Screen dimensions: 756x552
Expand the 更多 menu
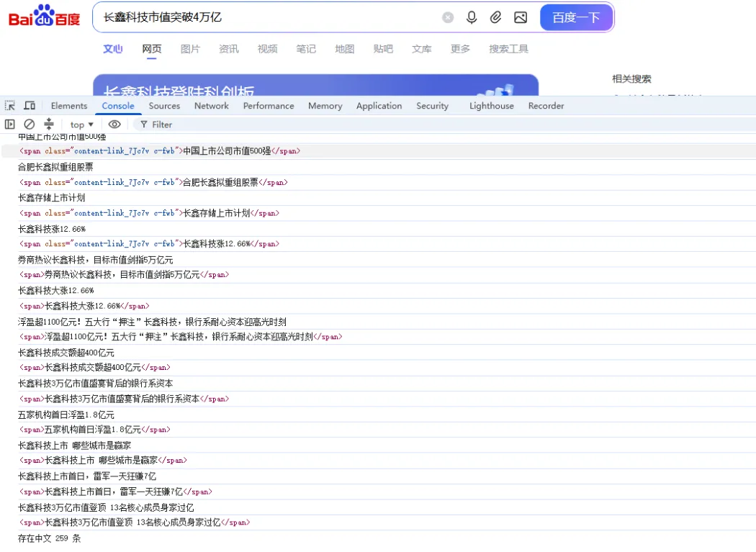click(x=460, y=49)
